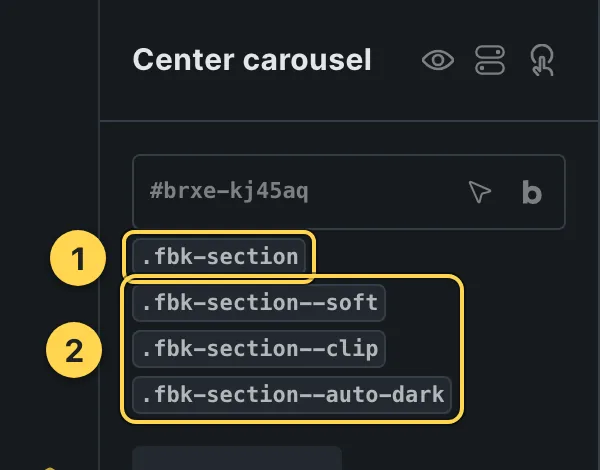Open the hand-tap interactions icon
The image size is (600, 470).
(542, 60)
